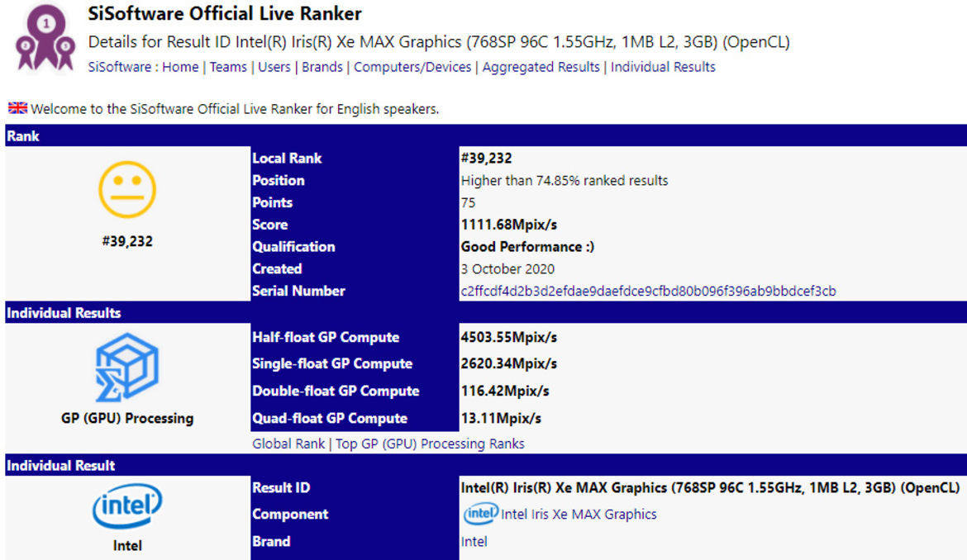Open the Brands page link

pyautogui.click(x=322, y=67)
